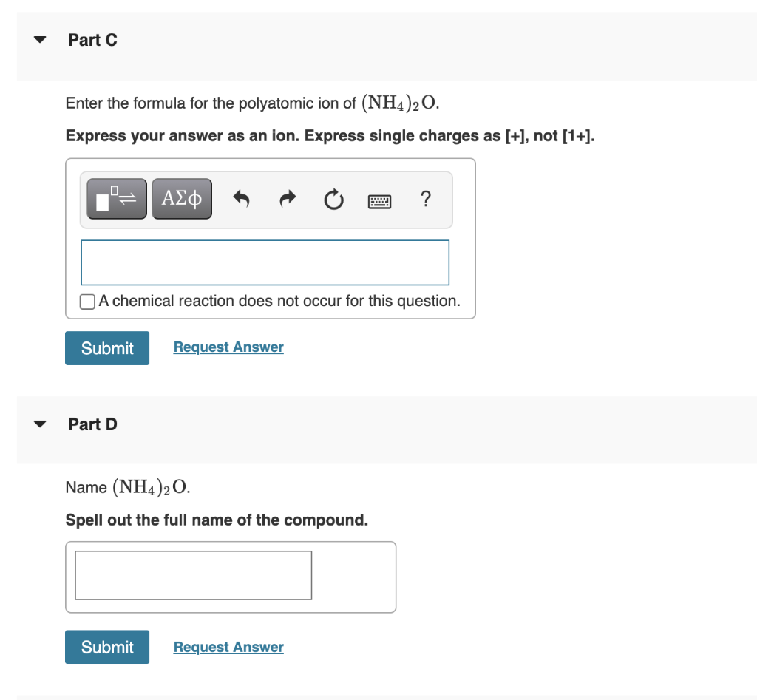Check 'A chemical reaction does not occur'
This screenshot has height=700, width=757.
click(x=86, y=301)
